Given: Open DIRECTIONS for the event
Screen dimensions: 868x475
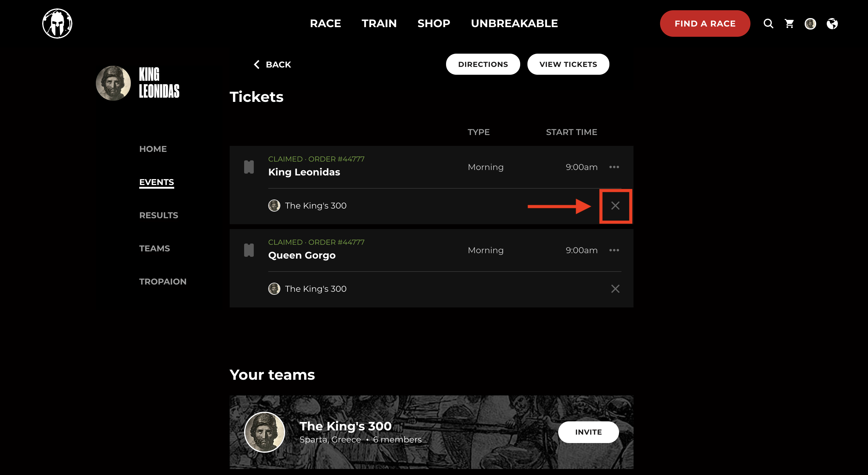Looking at the screenshot, I should (483, 64).
